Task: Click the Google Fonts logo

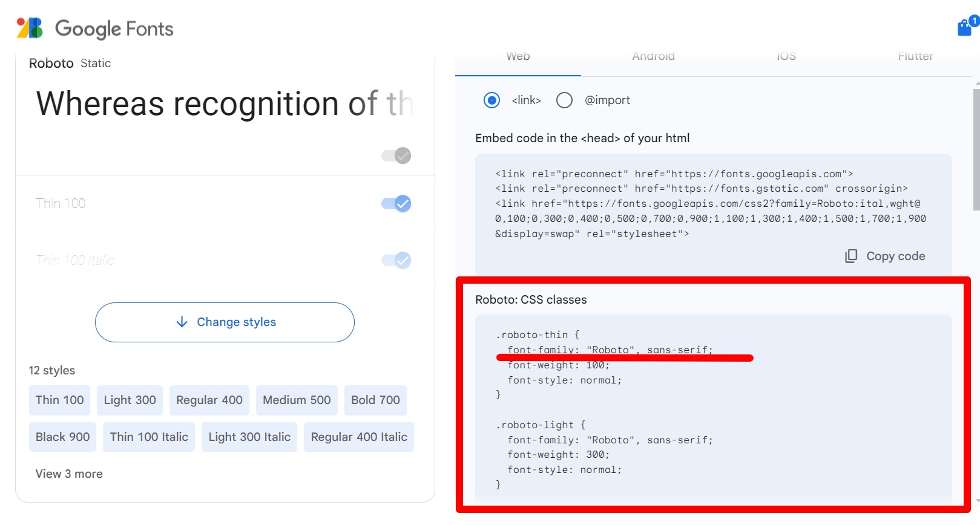Action: [95, 28]
